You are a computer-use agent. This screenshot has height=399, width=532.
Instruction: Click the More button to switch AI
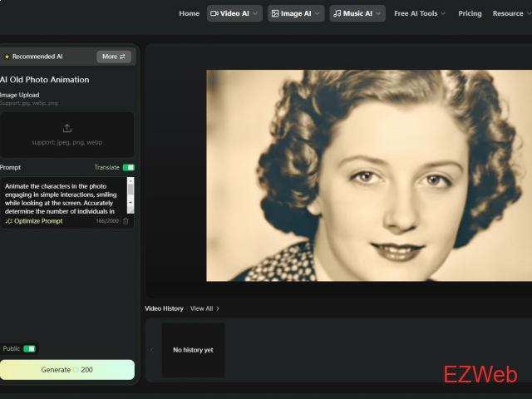click(x=114, y=57)
